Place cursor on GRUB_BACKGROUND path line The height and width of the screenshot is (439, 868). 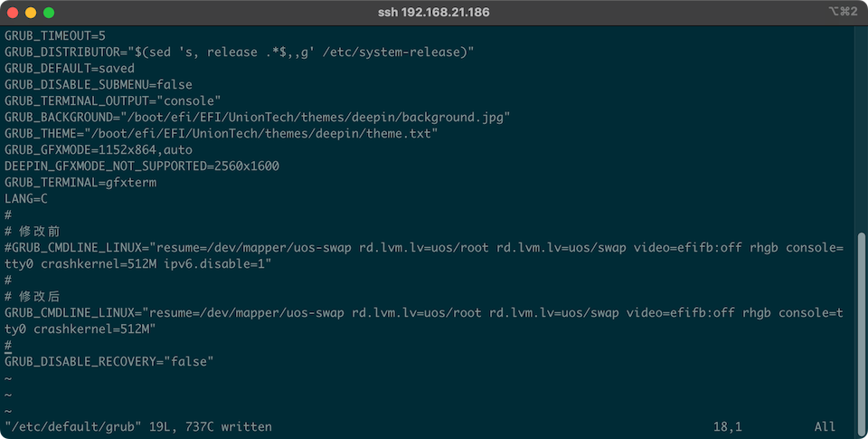coord(258,117)
